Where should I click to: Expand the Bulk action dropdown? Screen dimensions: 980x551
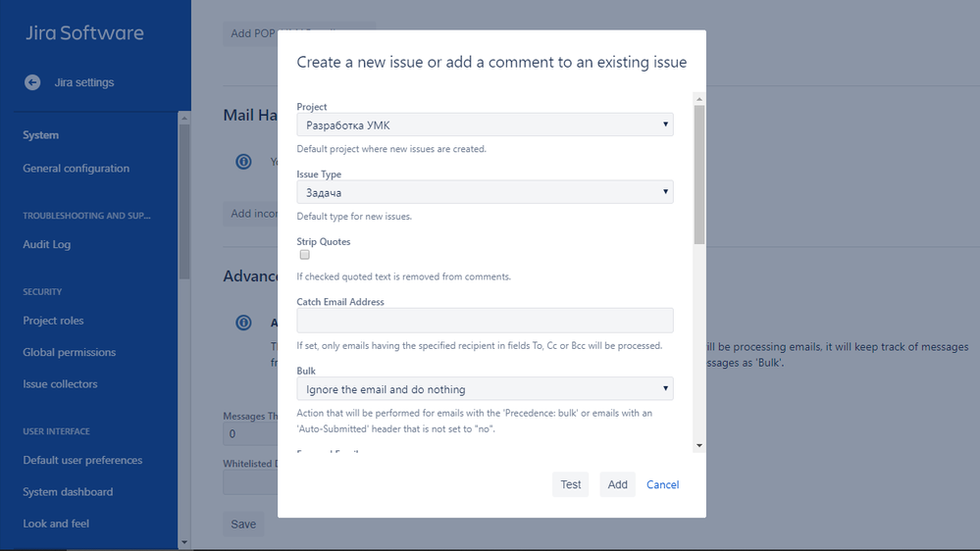485,388
